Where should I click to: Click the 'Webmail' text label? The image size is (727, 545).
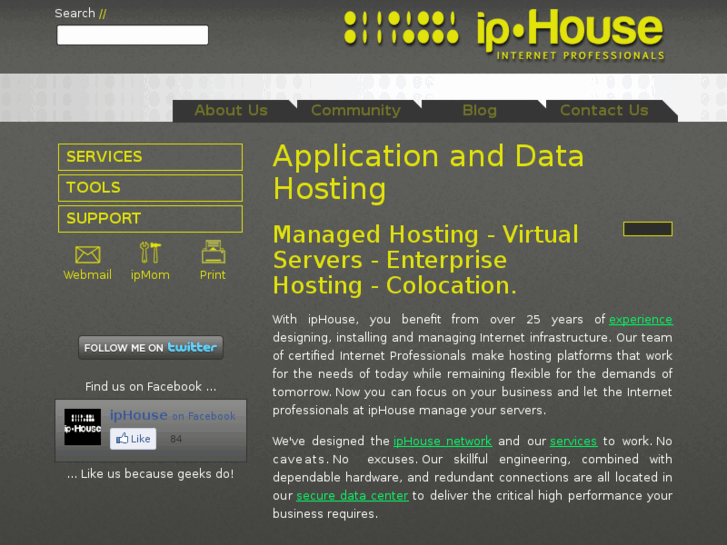coord(88,275)
